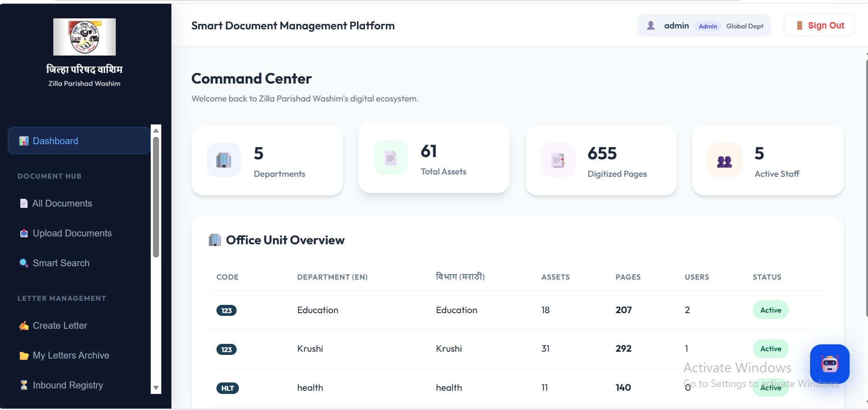Click sidebar scrollbar up arrow
The height and width of the screenshot is (410, 868).
pyautogui.click(x=156, y=130)
